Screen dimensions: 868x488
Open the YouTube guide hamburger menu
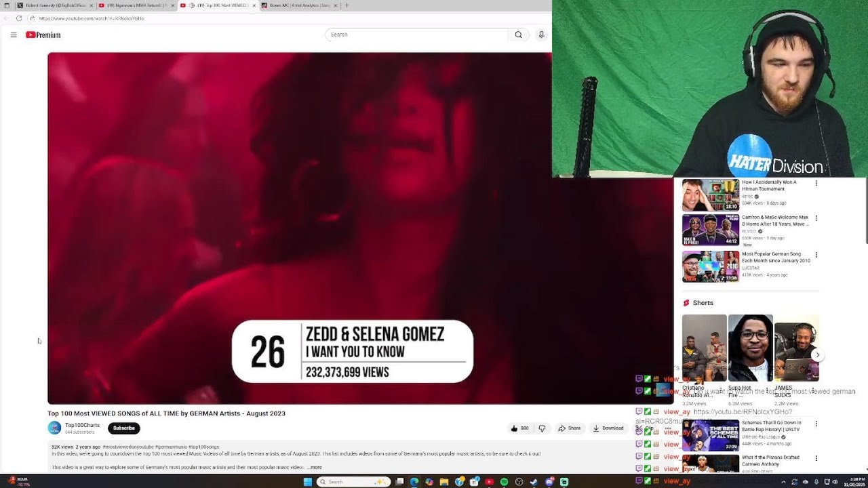tap(14, 35)
